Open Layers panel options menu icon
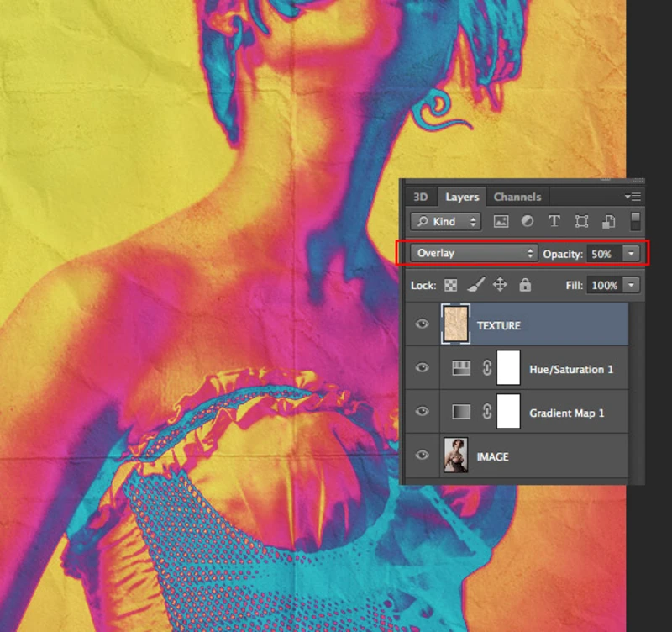The height and width of the screenshot is (632, 672). click(633, 197)
